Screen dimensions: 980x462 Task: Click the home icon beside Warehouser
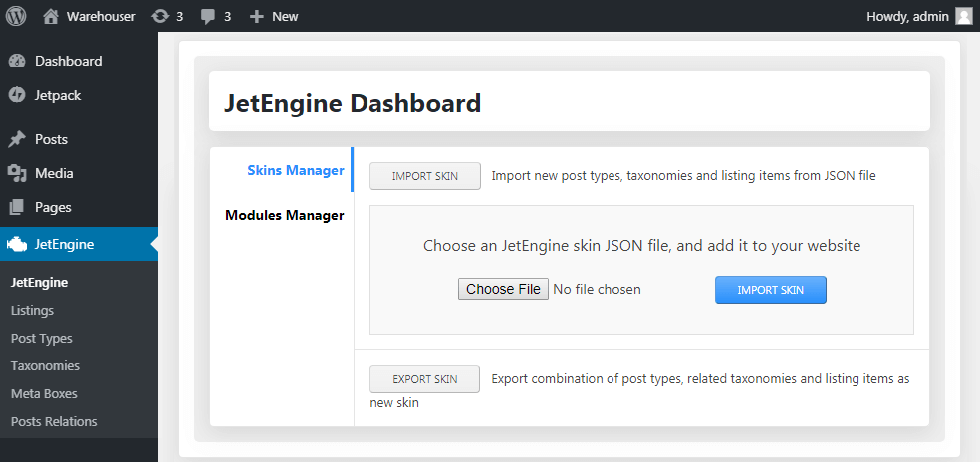coord(51,16)
